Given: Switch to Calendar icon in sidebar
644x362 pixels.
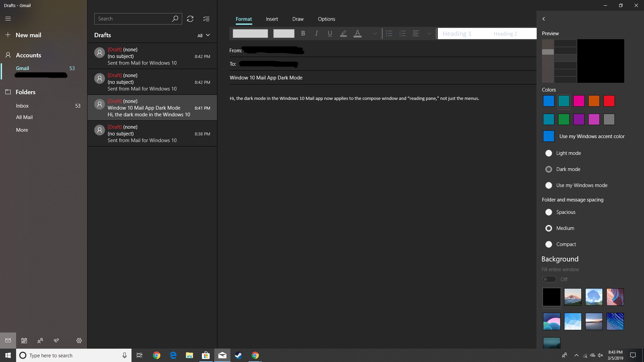Looking at the screenshot, I should point(24,341).
